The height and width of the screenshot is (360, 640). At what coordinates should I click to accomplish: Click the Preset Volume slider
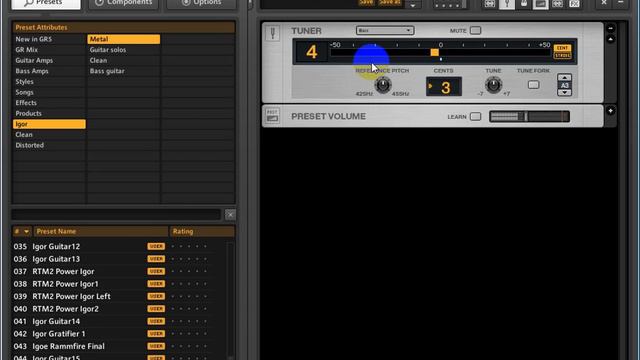[529, 117]
